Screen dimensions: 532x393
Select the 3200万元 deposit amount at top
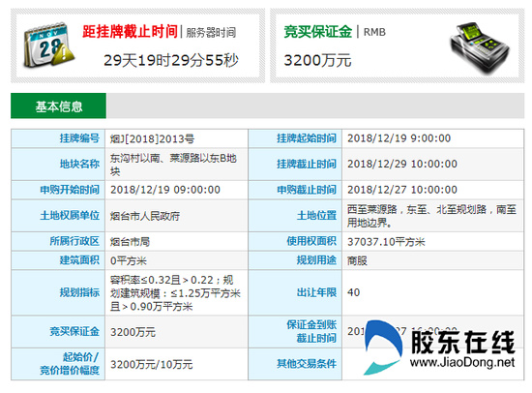(x=317, y=60)
